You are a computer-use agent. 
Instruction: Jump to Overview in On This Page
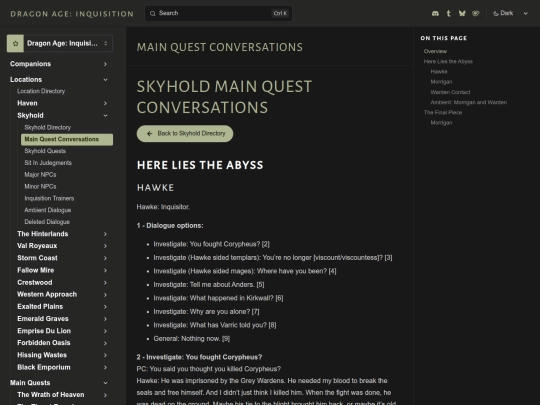(435, 51)
